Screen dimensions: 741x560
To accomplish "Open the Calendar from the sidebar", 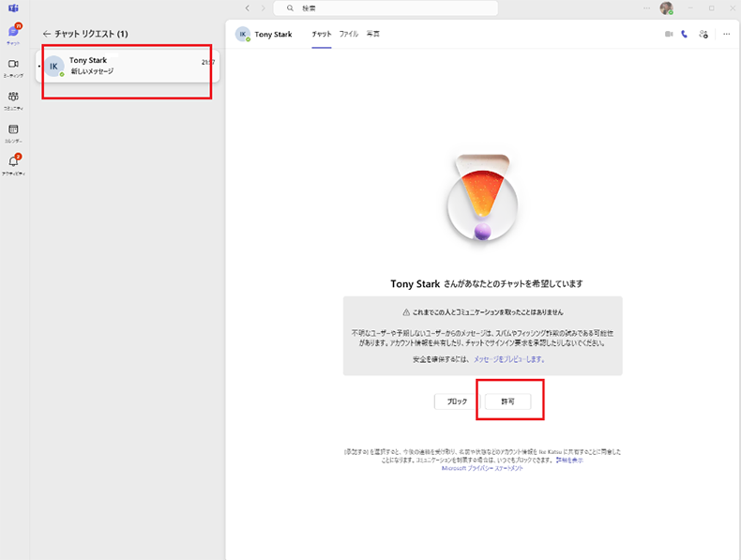I will coord(13,131).
